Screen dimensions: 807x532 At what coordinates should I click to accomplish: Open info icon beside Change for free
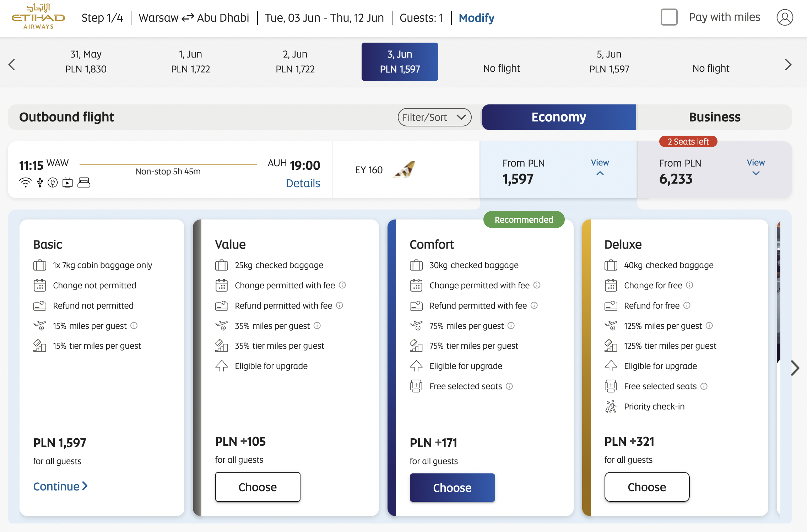click(689, 285)
